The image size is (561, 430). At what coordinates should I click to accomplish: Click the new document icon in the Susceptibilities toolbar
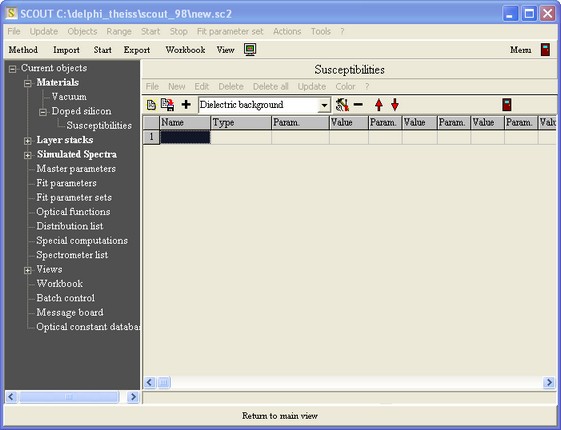151,105
